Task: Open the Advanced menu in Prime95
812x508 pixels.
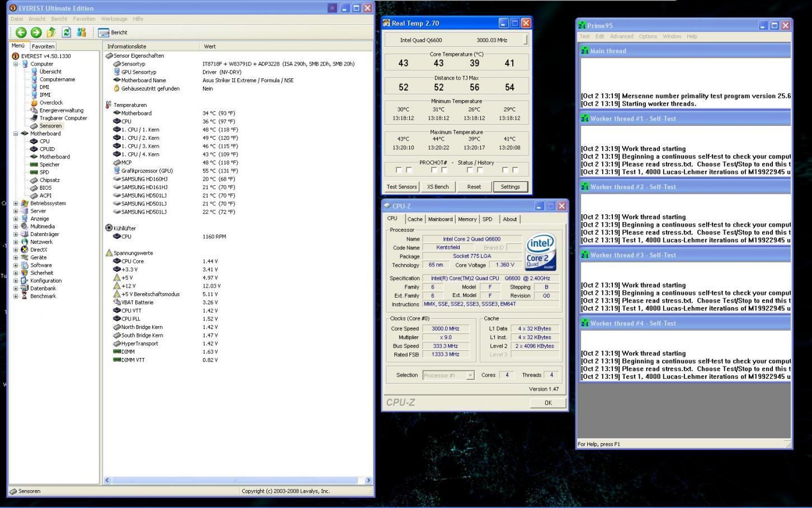Action: point(621,36)
